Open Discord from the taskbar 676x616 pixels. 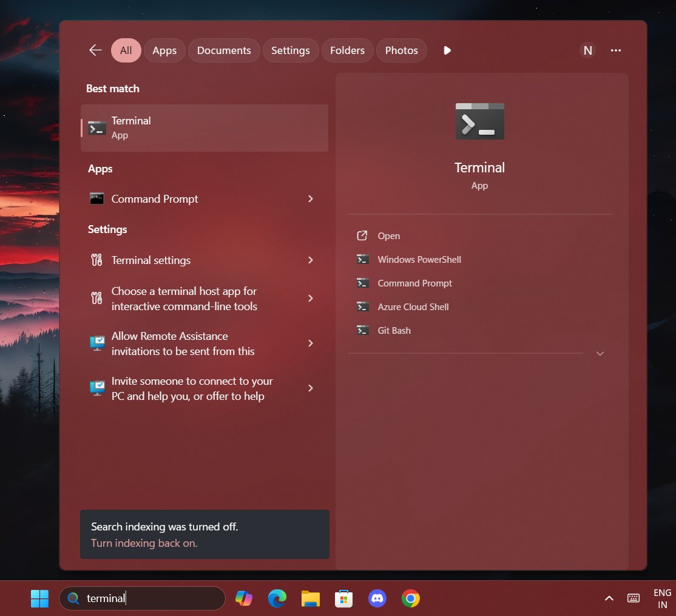pyautogui.click(x=377, y=598)
